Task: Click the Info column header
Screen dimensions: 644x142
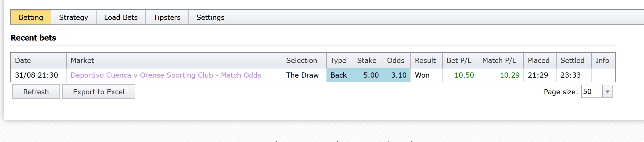Action: pos(602,61)
